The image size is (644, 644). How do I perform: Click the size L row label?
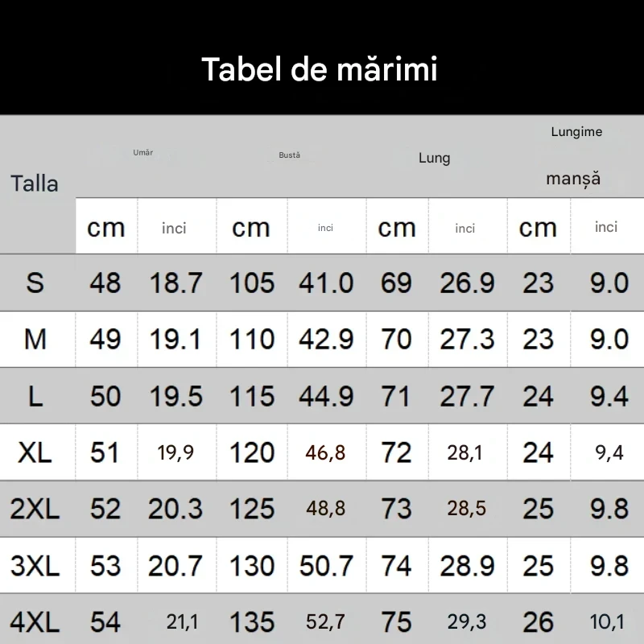(35, 395)
